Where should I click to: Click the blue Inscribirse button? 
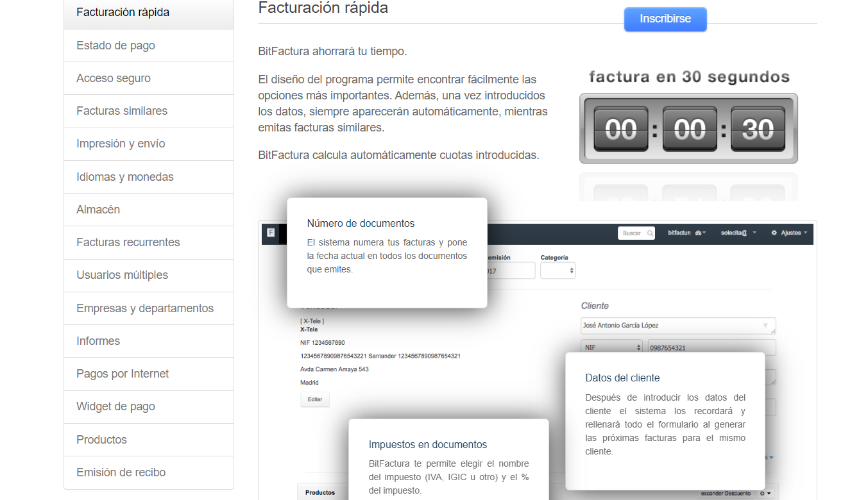(x=665, y=19)
